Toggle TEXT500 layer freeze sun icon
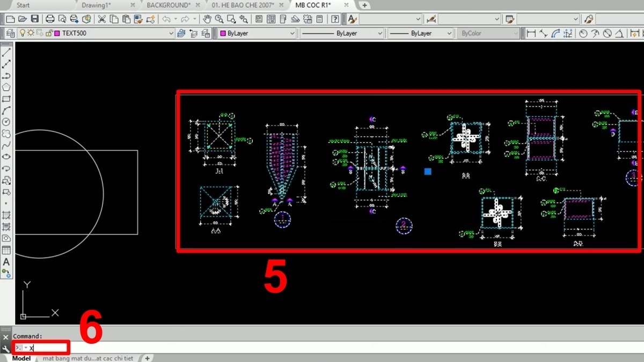Viewport: 644px width, 362px height. pos(31,33)
